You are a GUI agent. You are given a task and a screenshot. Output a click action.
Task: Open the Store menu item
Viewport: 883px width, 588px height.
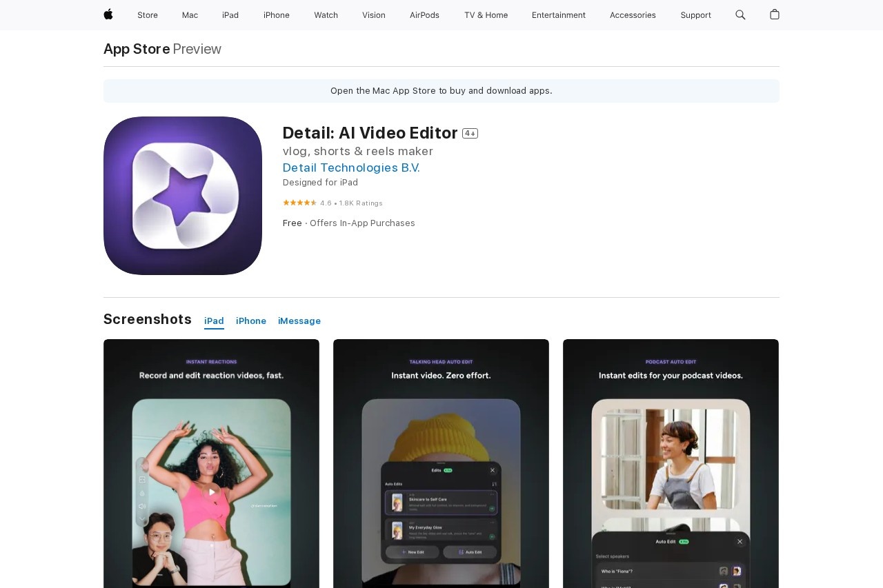click(x=148, y=15)
